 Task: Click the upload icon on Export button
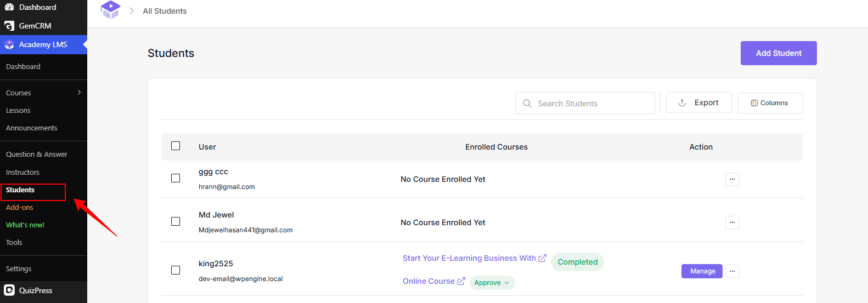682,102
